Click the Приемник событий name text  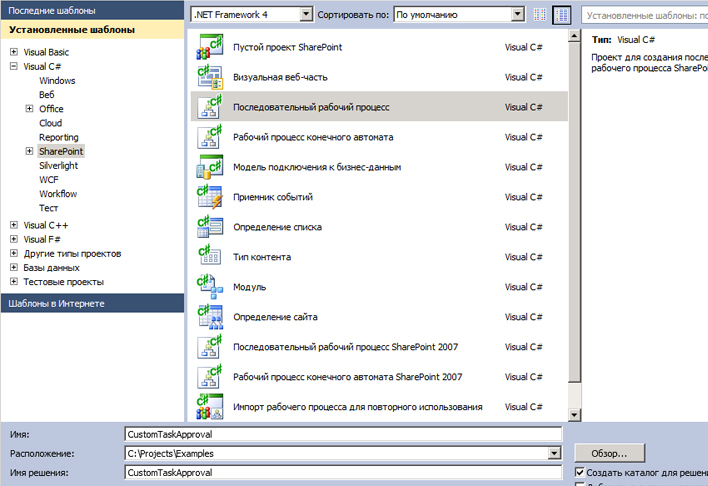click(273, 197)
